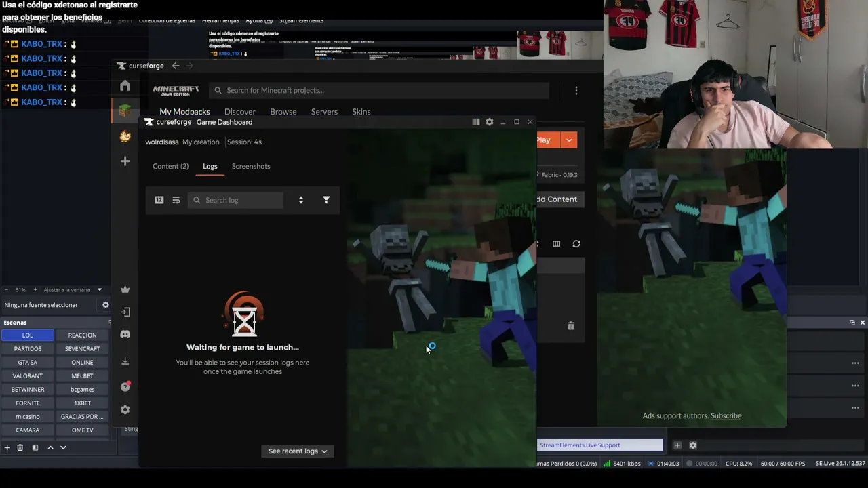The image size is (868, 488).
Task: Switch to the SEVENCRAFT scene
Action: pos(82,349)
